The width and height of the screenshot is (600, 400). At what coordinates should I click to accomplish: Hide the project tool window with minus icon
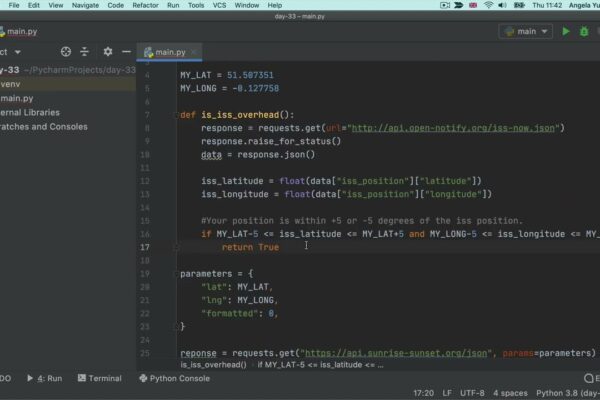click(126, 52)
